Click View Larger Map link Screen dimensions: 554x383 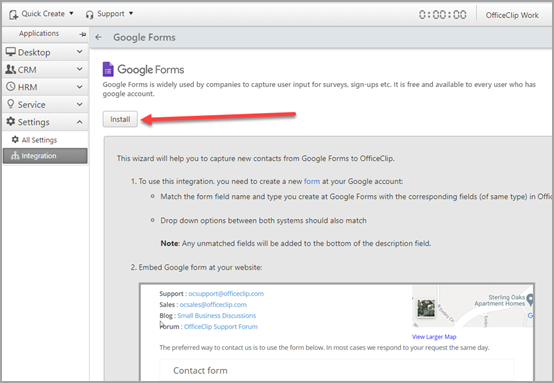(434, 337)
